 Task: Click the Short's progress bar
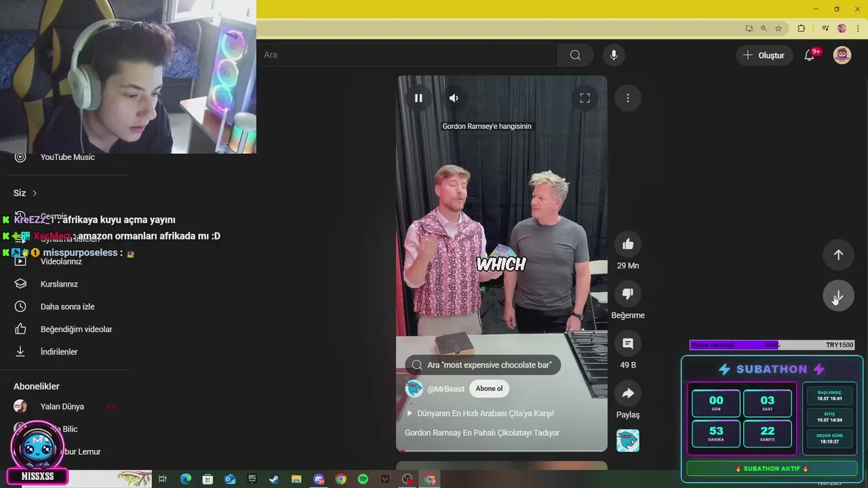click(502, 450)
